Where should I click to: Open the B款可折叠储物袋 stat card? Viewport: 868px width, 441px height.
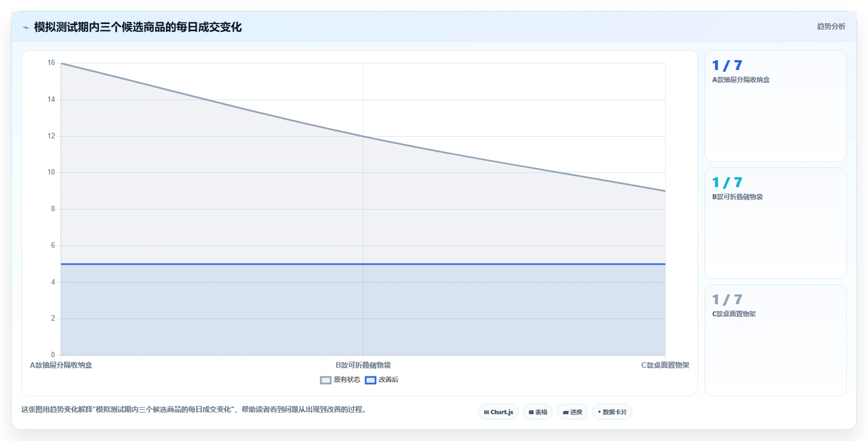[x=775, y=223]
